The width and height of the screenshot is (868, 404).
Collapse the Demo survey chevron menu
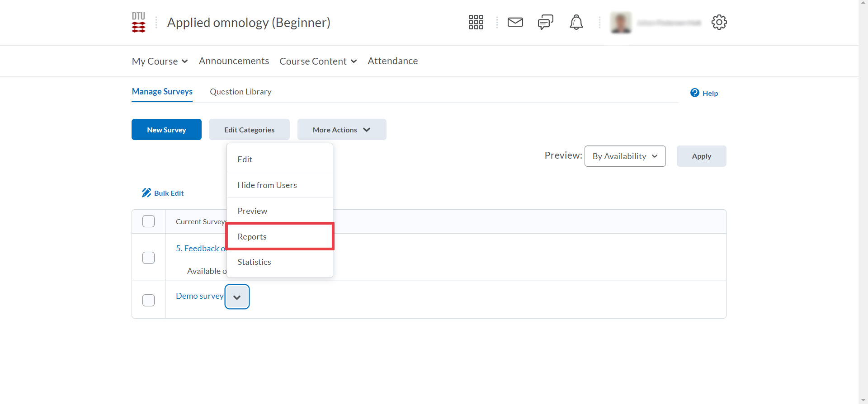[x=237, y=297]
